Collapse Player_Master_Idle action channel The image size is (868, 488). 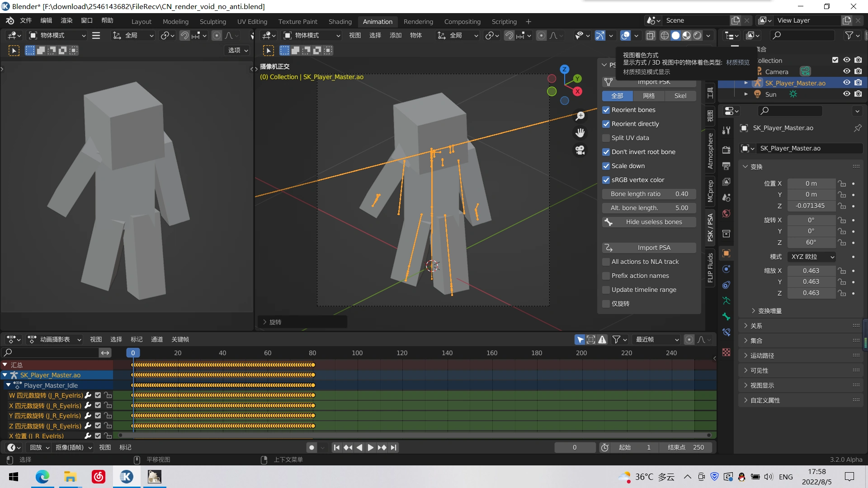(x=9, y=385)
